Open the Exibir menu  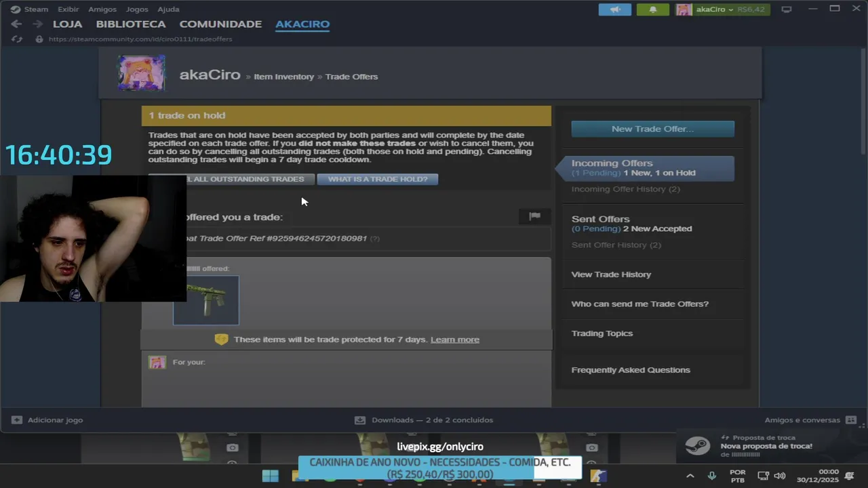[68, 9]
